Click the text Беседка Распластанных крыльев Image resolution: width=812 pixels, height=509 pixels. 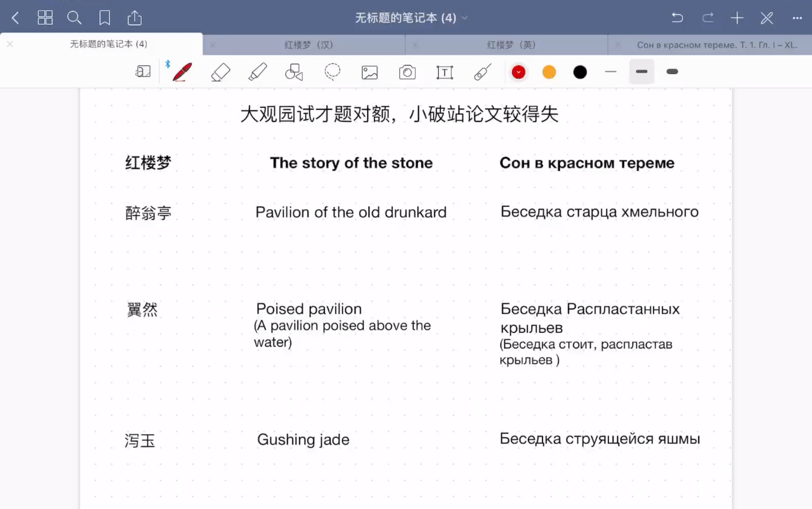coord(590,318)
